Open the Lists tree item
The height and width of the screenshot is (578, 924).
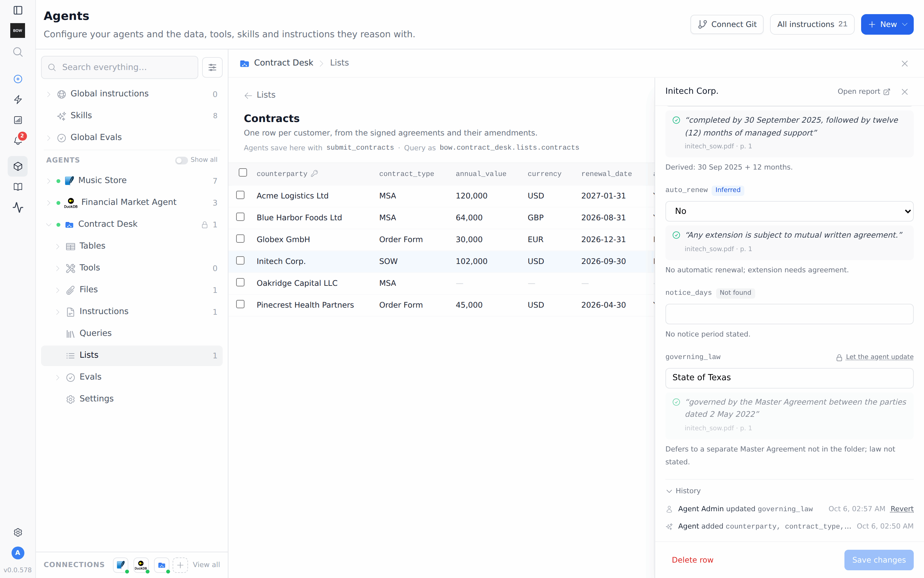[132, 355]
